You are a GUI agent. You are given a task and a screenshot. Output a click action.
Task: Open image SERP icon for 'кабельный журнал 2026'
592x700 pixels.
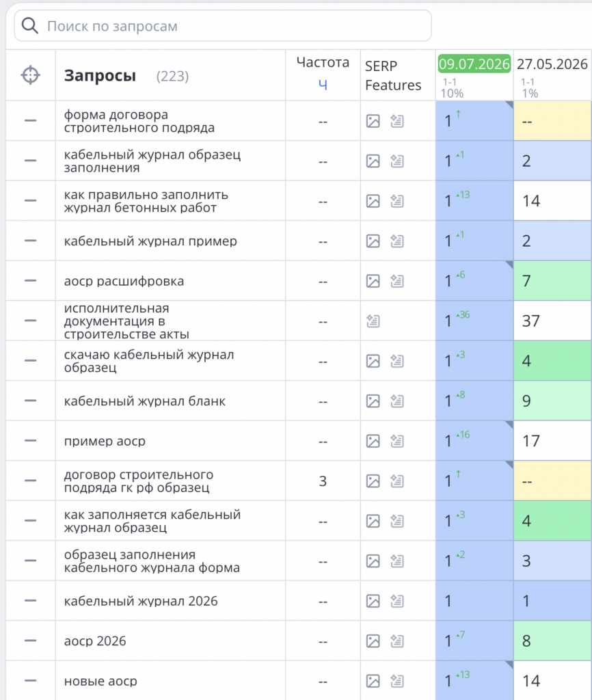point(373,601)
